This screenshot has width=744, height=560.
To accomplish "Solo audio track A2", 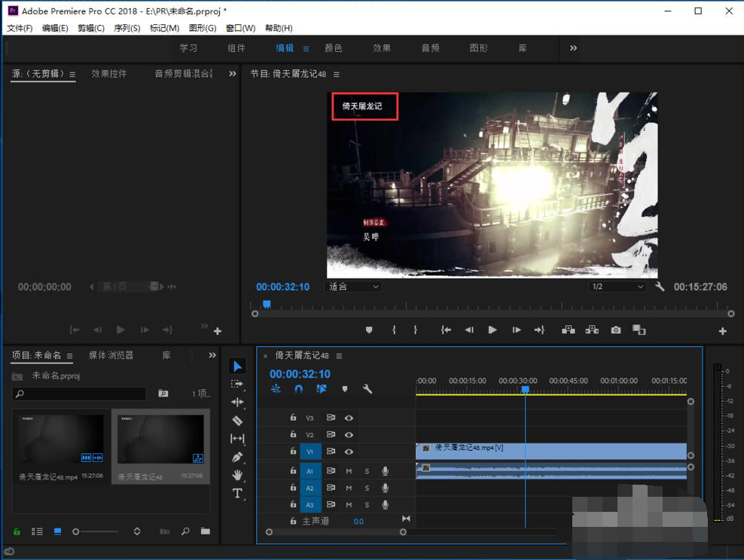I will pos(367,487).
